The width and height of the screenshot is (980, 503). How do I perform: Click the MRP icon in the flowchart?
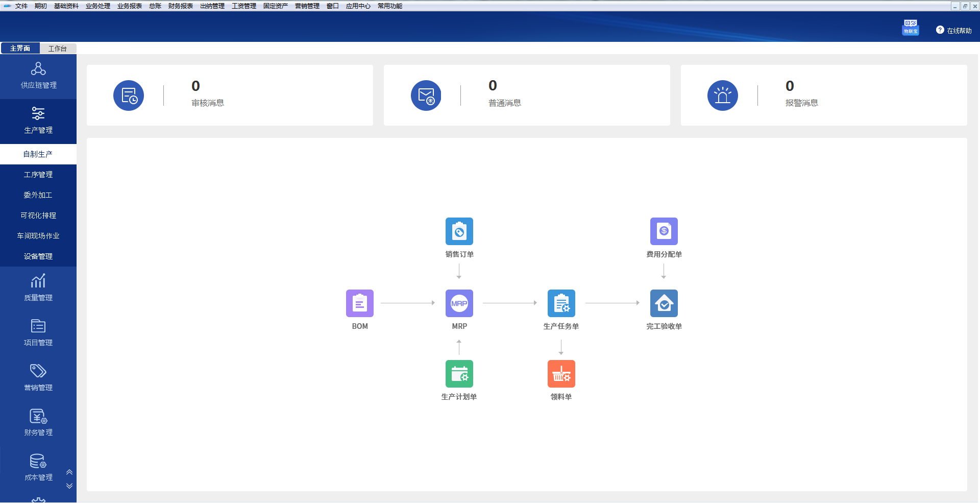pos(459,303)
